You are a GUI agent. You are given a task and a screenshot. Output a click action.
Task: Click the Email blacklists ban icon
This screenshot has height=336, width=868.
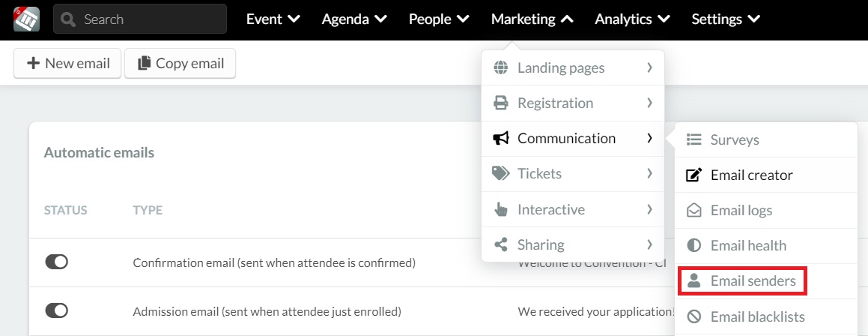click(694, 316)
